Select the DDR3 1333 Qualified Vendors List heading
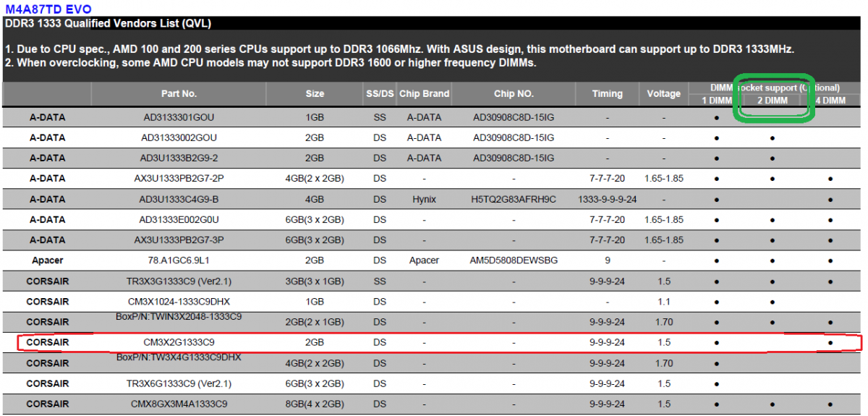The image size is (868, 416). 108,24
